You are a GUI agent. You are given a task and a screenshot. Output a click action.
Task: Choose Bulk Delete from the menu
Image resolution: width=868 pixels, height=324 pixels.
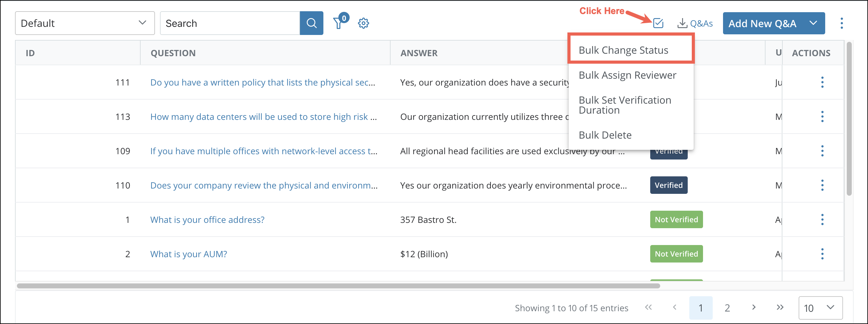pyautogui.click(x=605, y=135)
